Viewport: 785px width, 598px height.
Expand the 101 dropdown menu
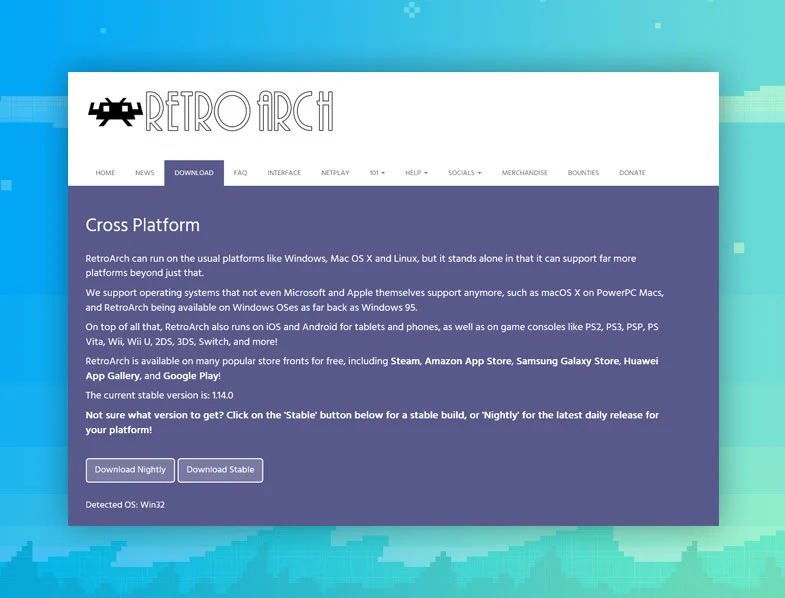377,173
